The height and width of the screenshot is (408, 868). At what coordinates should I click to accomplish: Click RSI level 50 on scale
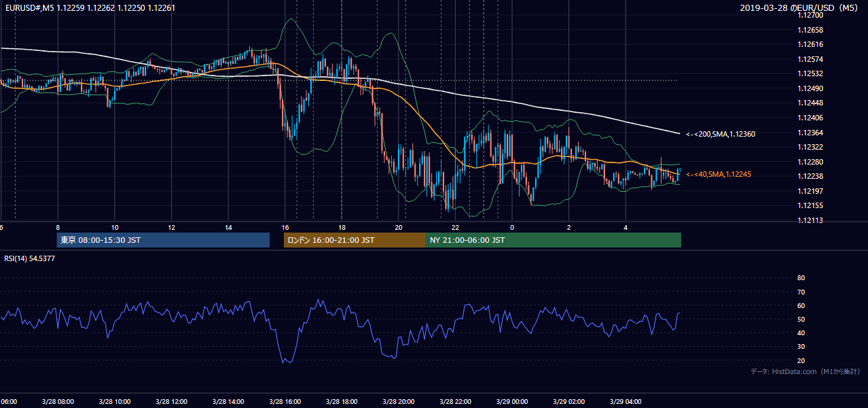tap(801, 319)
